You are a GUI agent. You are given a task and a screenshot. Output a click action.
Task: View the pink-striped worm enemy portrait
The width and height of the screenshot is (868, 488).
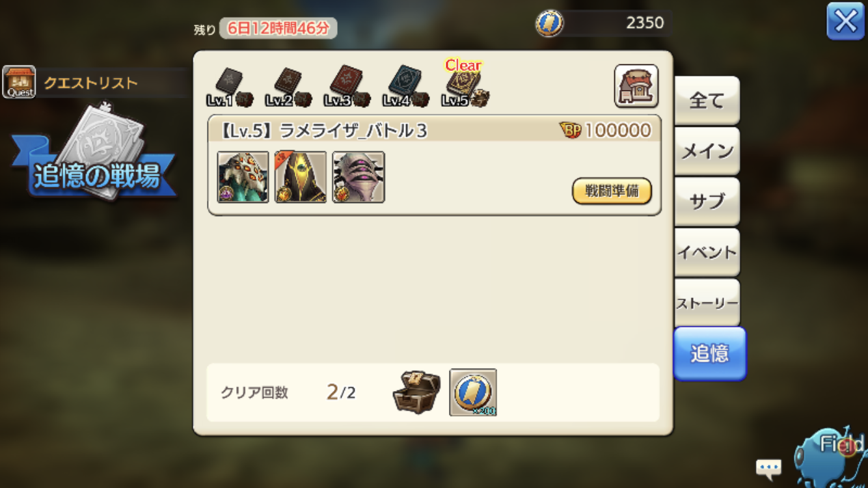pyautogui.click(x=359, y=177)
